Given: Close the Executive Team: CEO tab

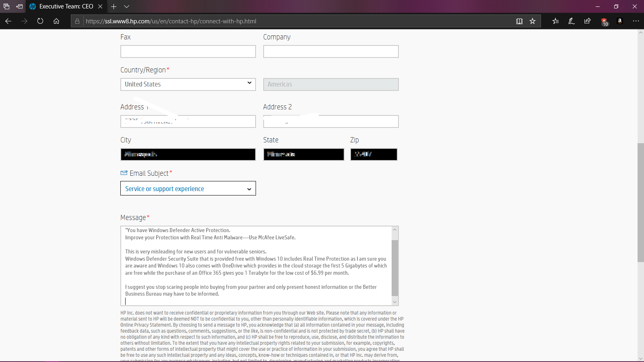Looking at the screenshot, I should tap(100, 6).
